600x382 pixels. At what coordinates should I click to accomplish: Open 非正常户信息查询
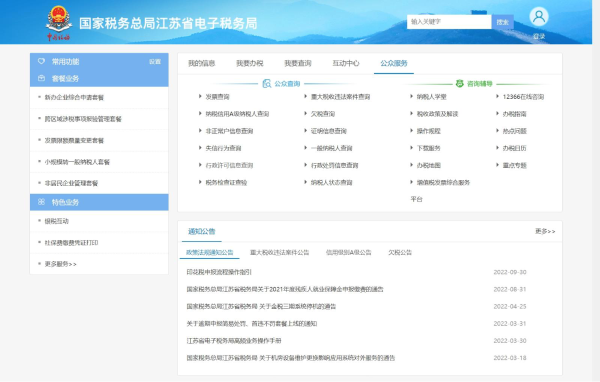[x=229, y=131]
